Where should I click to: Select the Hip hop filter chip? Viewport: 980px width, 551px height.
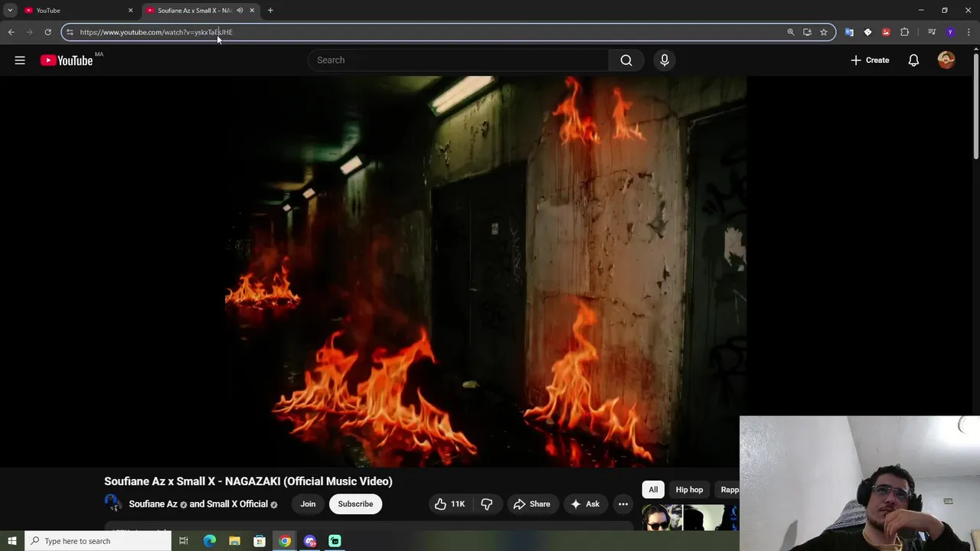689,490
